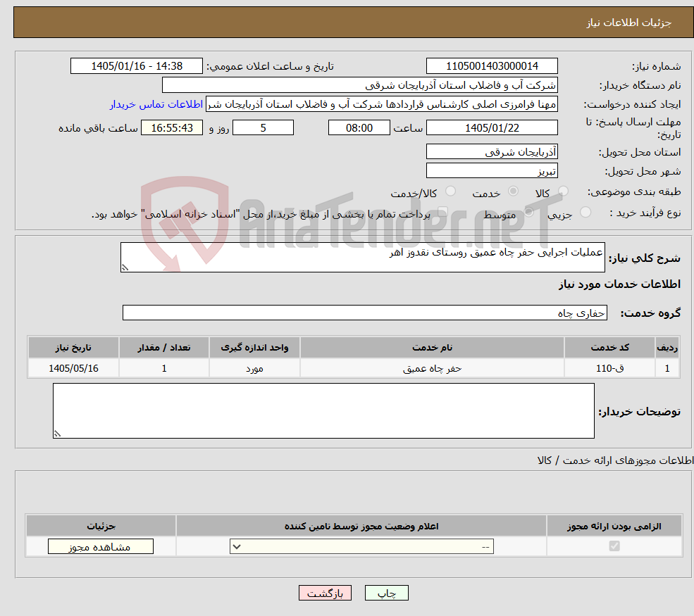Screen dimensions: 694x616
Task: Click the اطلاعات خدمات مورد نیاز heading
Action: tap(619, 284)
